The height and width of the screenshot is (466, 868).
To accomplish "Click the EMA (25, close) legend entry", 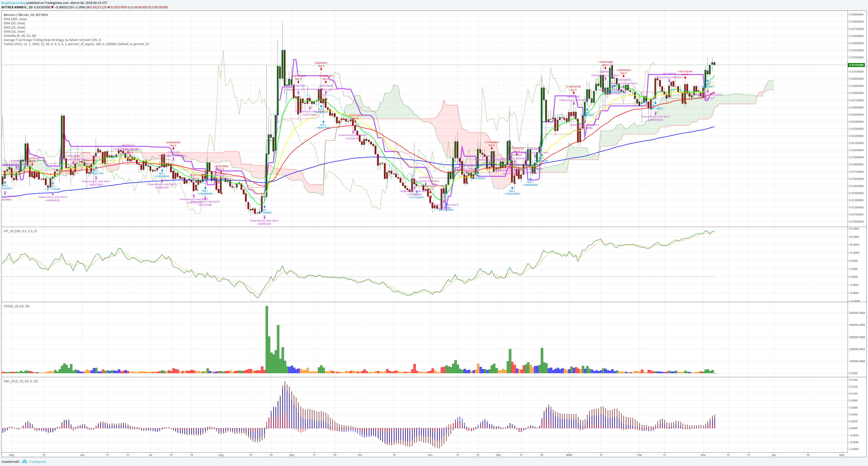I will (x=14, y=27).
